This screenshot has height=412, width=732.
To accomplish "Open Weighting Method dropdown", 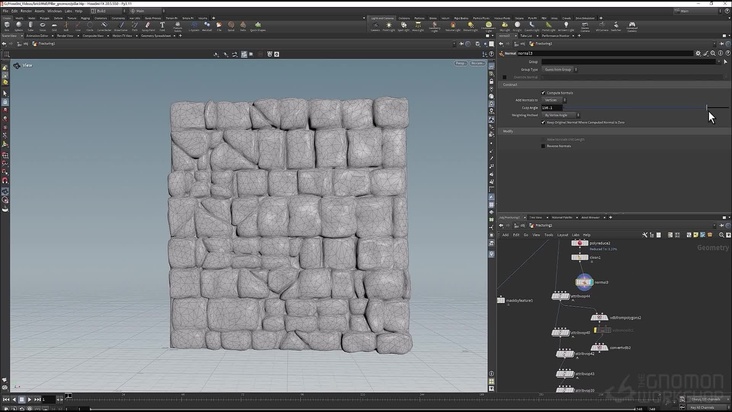I will [x=561, y=115].
